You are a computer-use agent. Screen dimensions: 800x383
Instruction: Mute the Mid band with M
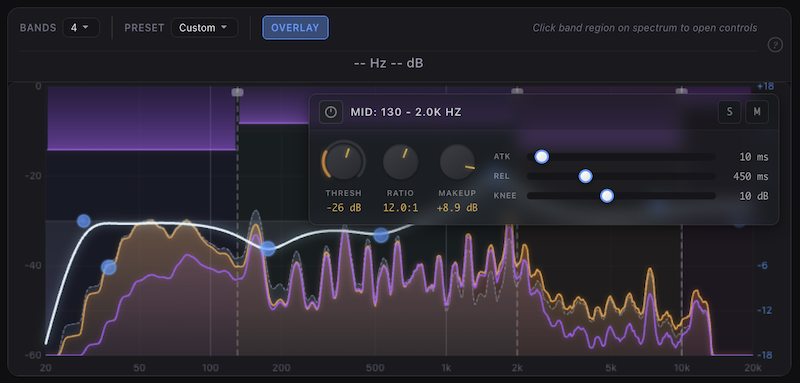point(757,112)
